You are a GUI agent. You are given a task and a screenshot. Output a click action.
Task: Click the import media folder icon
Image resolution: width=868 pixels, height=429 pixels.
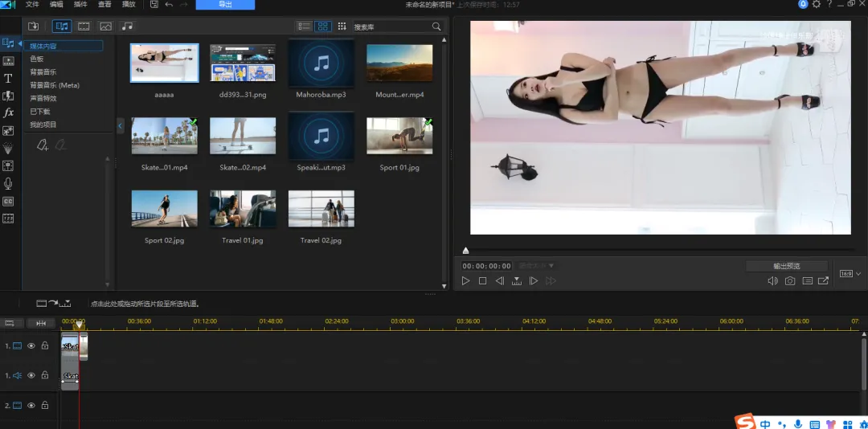[x=33, y=27]
